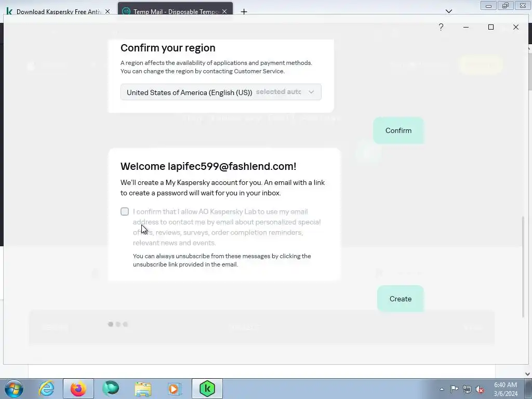Click the browser page scroll-down arrow
Viewport: 532px width, 399px height.
[x=528, y=374]
